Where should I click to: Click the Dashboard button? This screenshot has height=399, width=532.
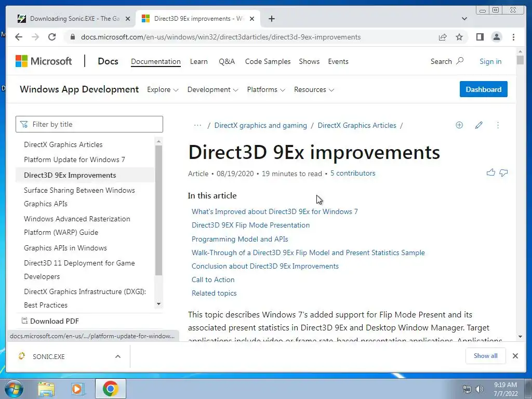[x=484, y=89]
